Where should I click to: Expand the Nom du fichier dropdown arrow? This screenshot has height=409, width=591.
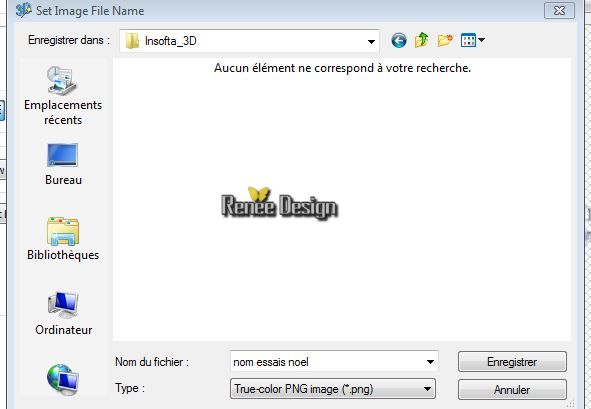[430, 362]
